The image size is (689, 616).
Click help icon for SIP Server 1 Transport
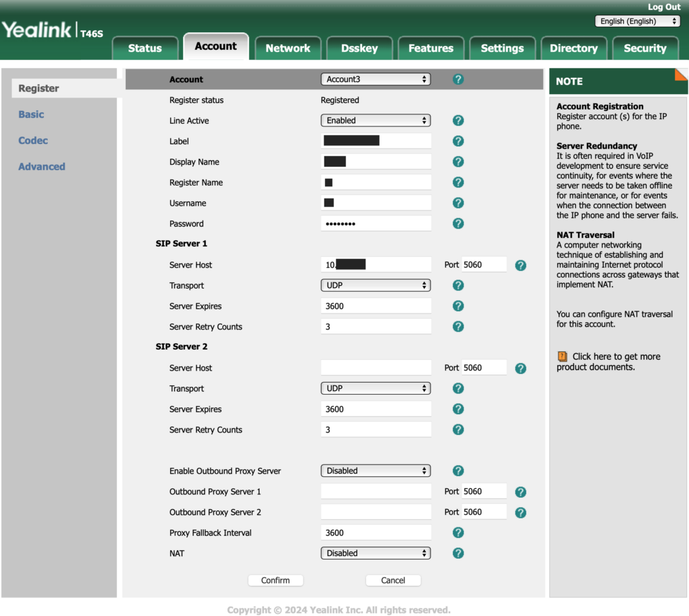click(x=458, y=285)
